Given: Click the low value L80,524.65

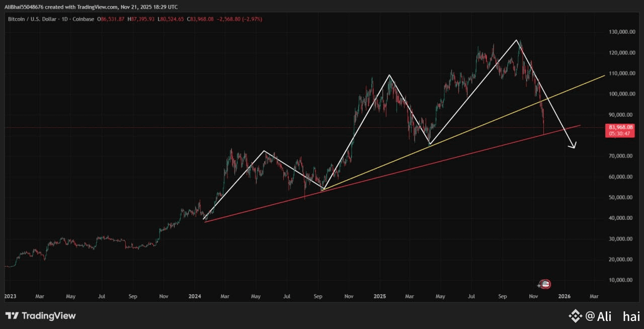Looking at the screenshot, I should tap(171, 19).
